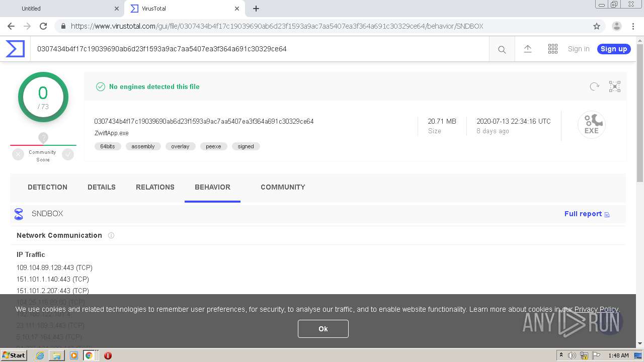Select the BEHAVIOR tab

(x=212, y=187)
